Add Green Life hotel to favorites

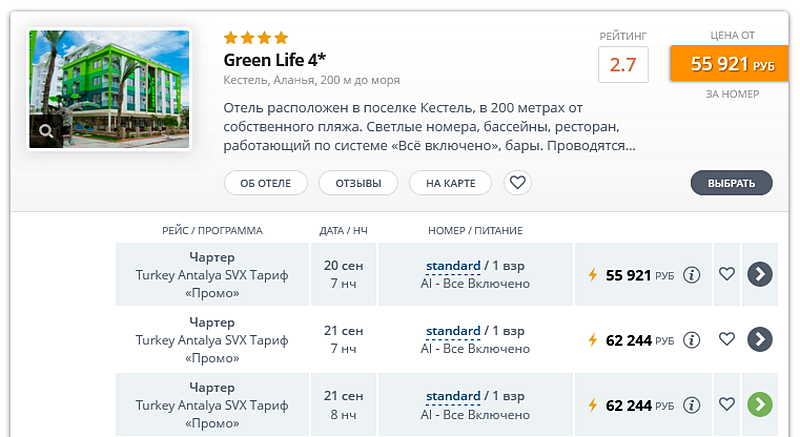(x=517, y=183)
